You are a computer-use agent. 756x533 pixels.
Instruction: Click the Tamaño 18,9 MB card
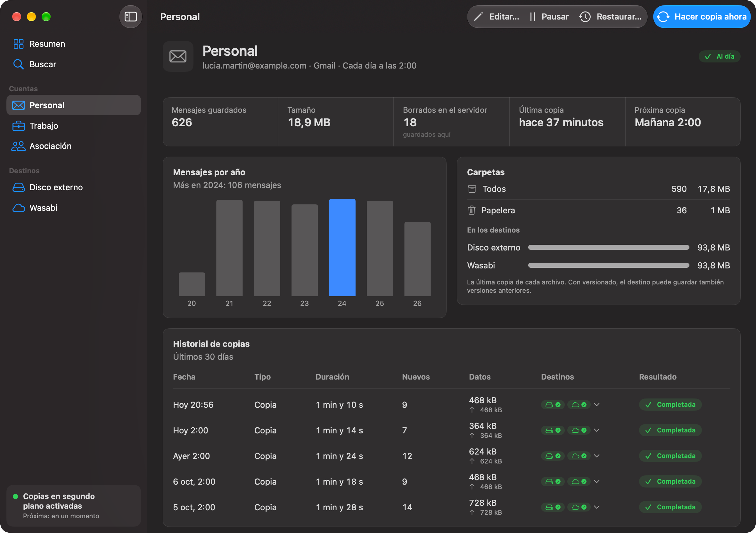[x=336, y=122]
